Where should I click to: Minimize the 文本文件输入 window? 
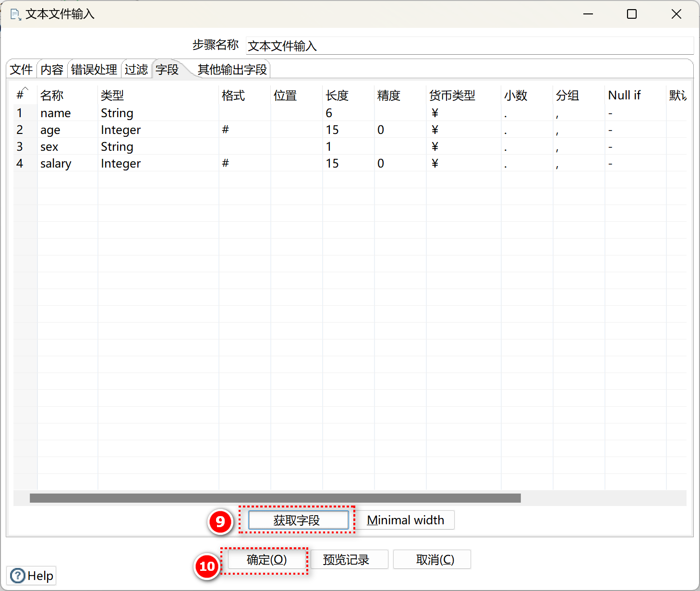coord(588,14)
